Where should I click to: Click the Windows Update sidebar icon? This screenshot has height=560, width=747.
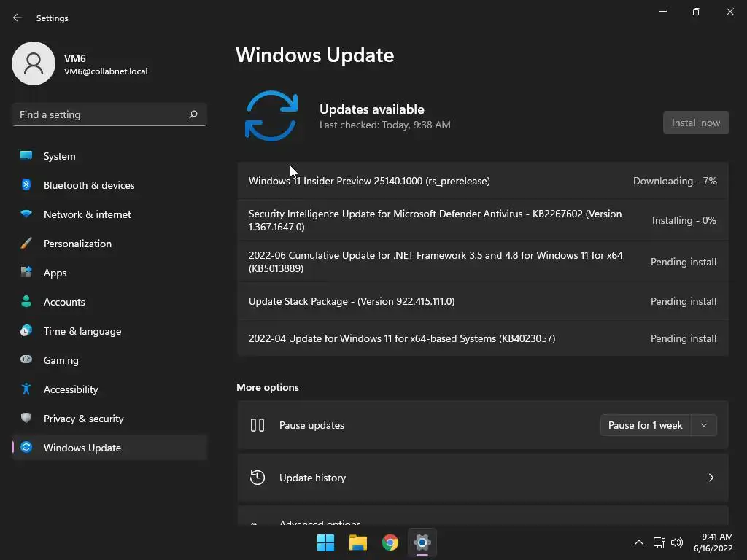click(26, 447)
